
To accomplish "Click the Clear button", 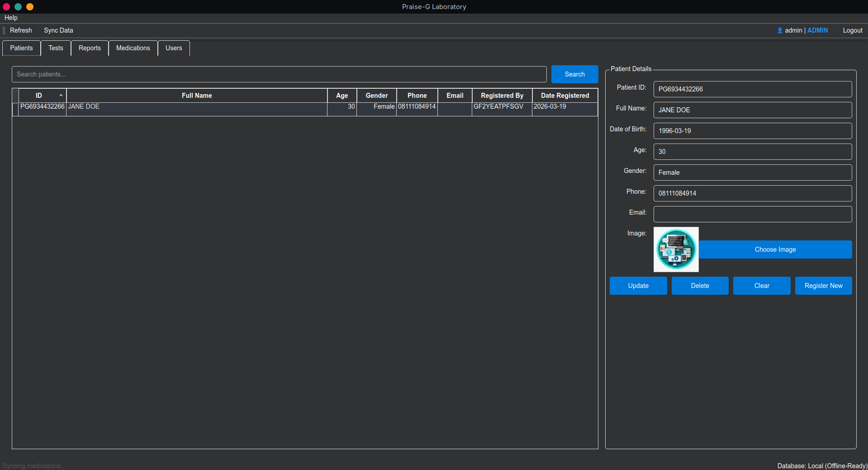I will pos(761,286).
